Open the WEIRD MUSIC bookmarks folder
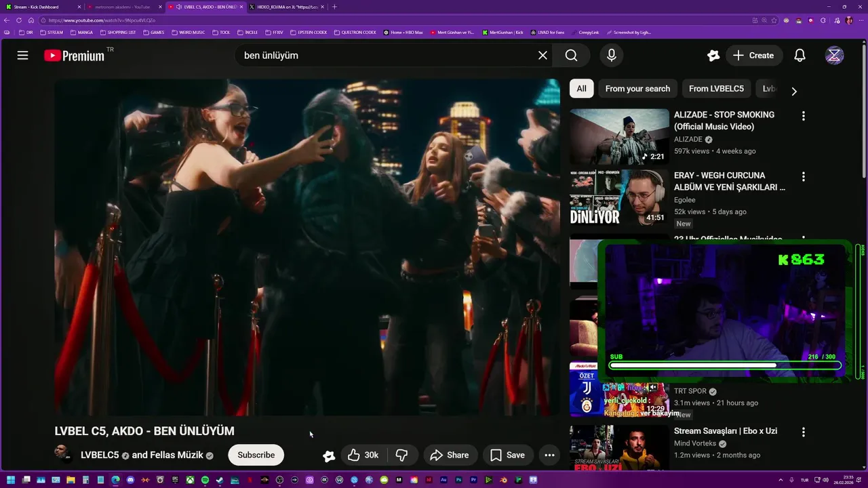Screen dimensions: 868x488 (189, 32)
